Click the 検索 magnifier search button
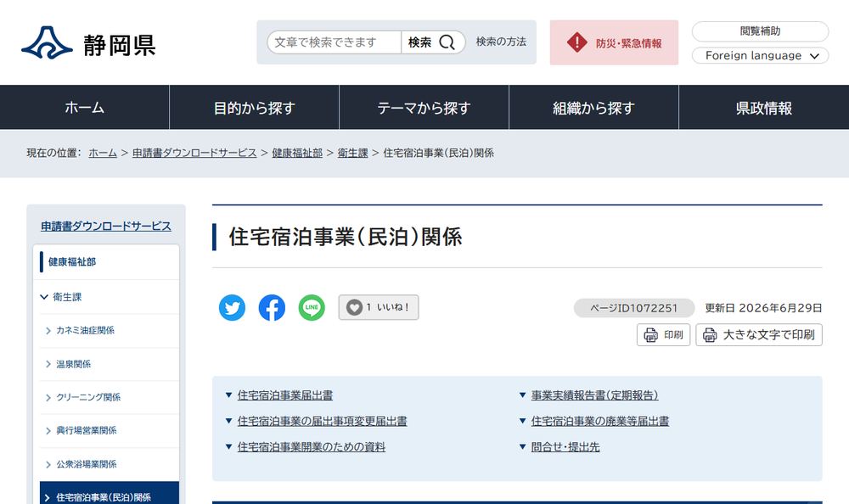 [x=433, y=42]
